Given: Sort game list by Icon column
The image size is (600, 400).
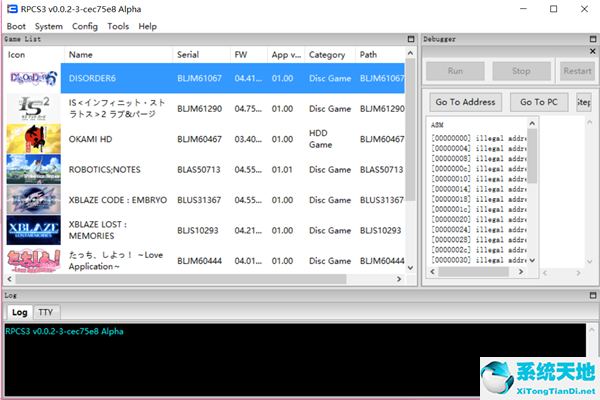Looking at the screenshot, I should pos(34,55).
